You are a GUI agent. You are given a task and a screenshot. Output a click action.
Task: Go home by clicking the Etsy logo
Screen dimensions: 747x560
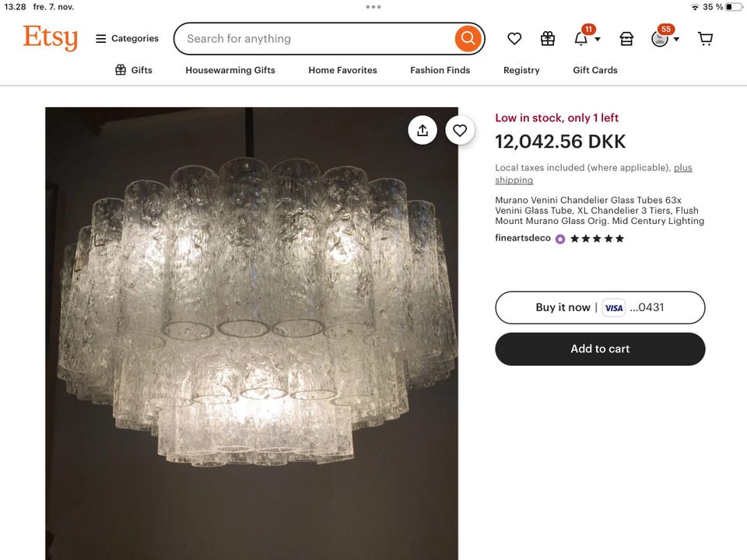(50, 38)
